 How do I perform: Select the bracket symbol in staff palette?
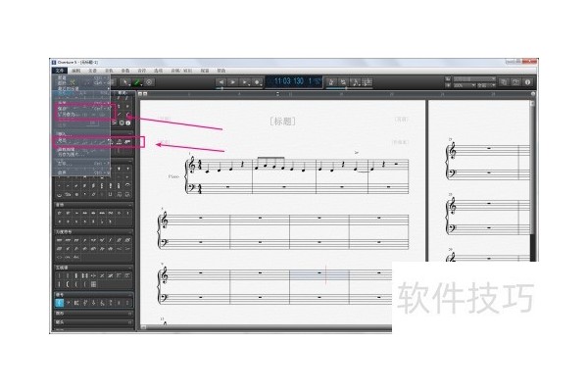point(69,284)
